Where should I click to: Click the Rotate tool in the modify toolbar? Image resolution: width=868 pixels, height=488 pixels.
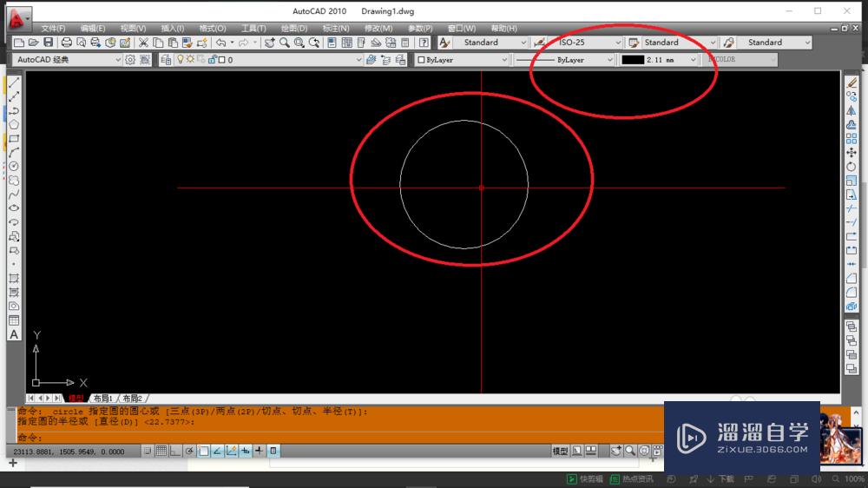(852, 166)
